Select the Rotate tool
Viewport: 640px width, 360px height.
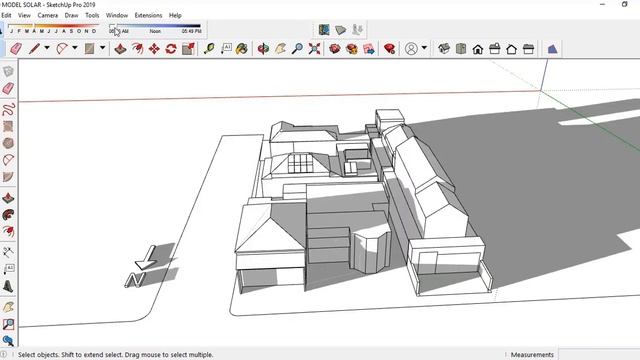click(171, 49)
